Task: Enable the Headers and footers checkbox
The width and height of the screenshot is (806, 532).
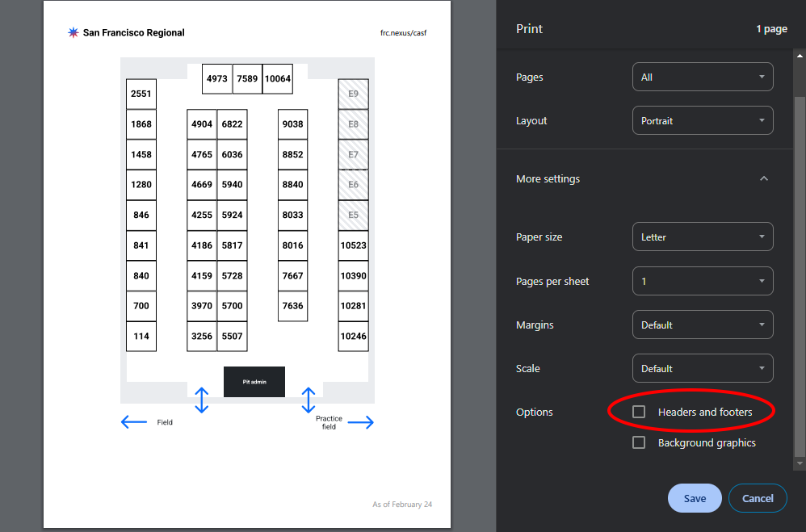Action: (x=639, y=412)
